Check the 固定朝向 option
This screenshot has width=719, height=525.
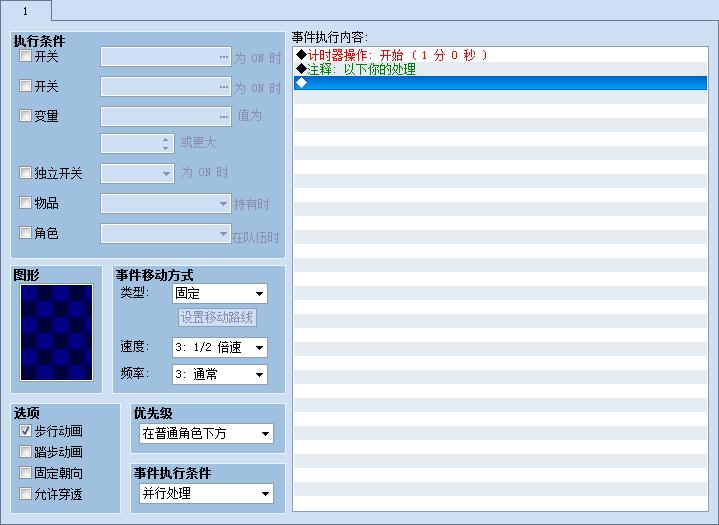[x=25, y=473]
